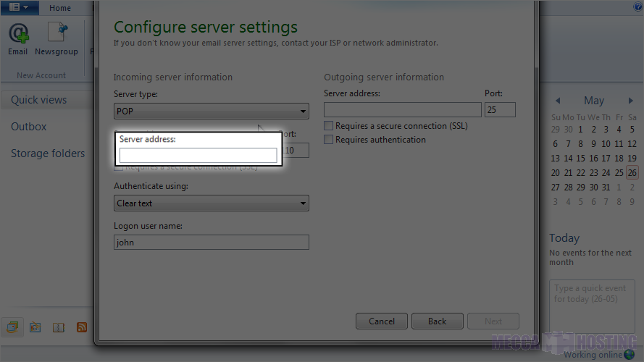The width and height of the screenshot is (644, 362).
Task: Click the Help icon in top-right corner
Action: [x=638, y=7]
